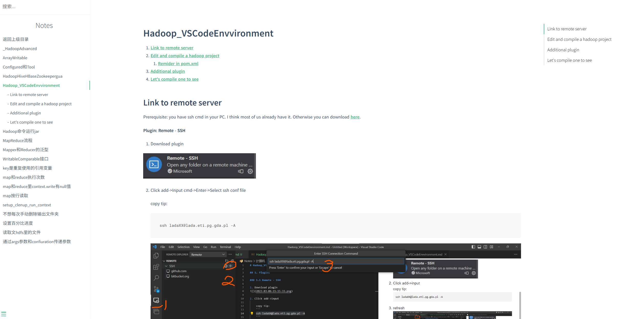Open Configured和Tool note

tap(19, 67)
